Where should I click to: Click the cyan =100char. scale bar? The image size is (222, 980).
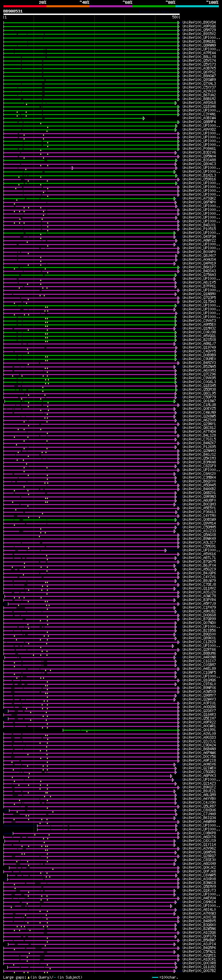155,977
